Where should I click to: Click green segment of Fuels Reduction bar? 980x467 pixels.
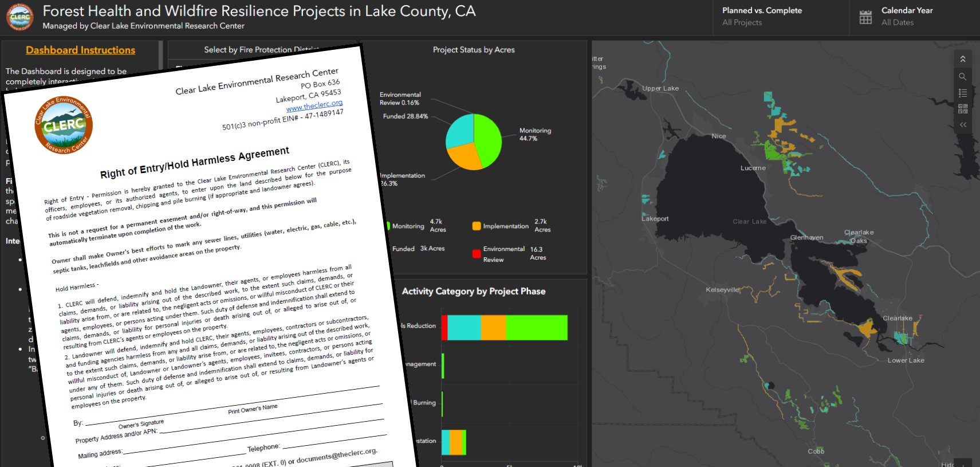click(536, 327)
